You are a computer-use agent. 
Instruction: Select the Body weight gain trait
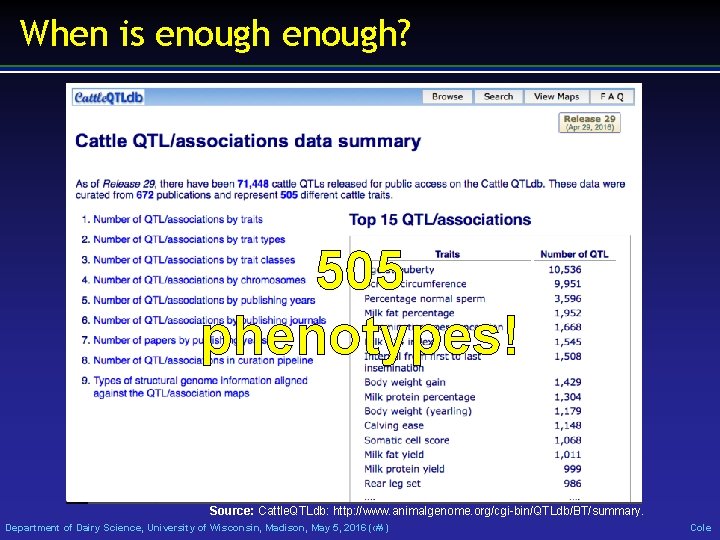click(x=405, y=382)
